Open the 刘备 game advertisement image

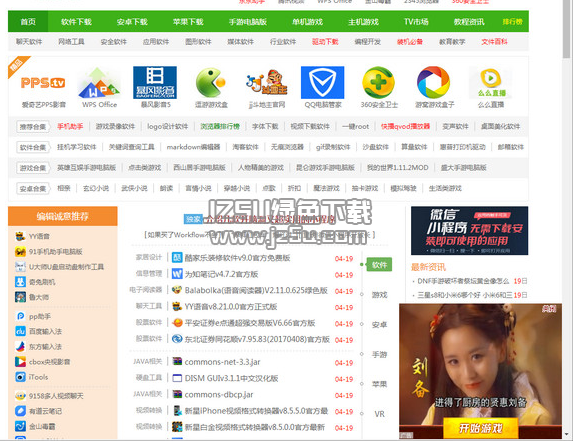481,371
